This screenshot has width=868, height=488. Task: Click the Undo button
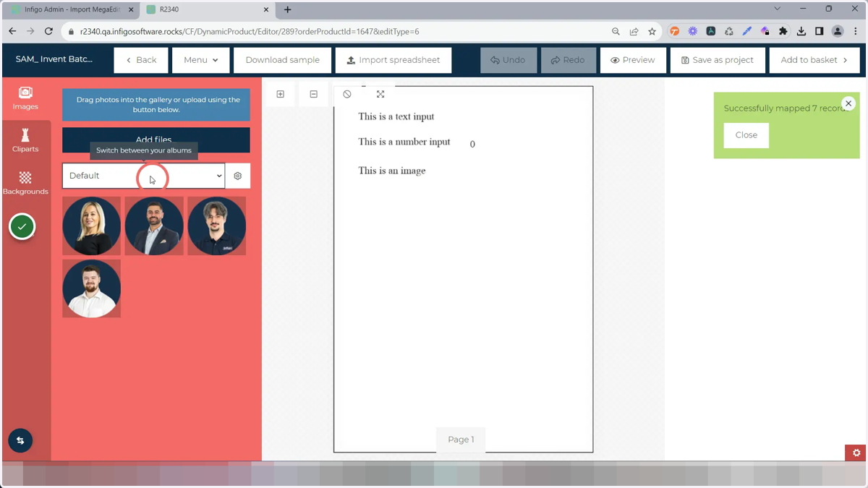point(508,60)
